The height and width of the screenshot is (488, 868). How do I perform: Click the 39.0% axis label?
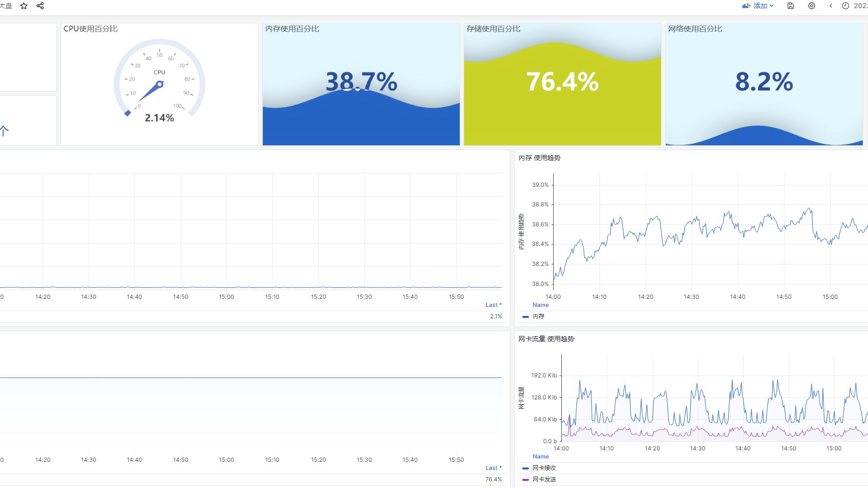pos(540,185)
